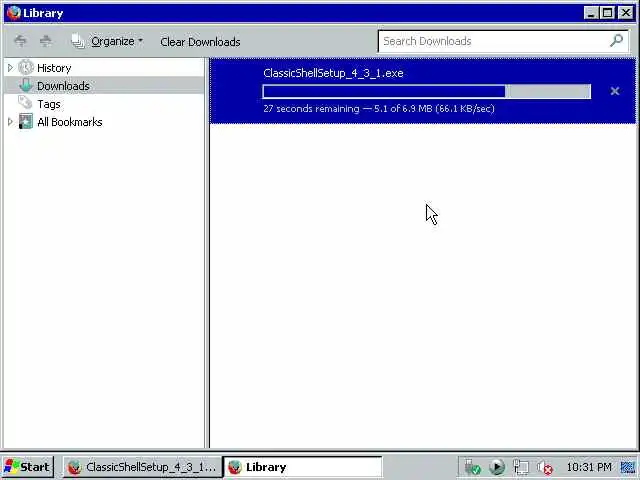Viewport: 640px width, 480px height.
Task: Click the muted volume tray icon
Action: click(544, 467)
